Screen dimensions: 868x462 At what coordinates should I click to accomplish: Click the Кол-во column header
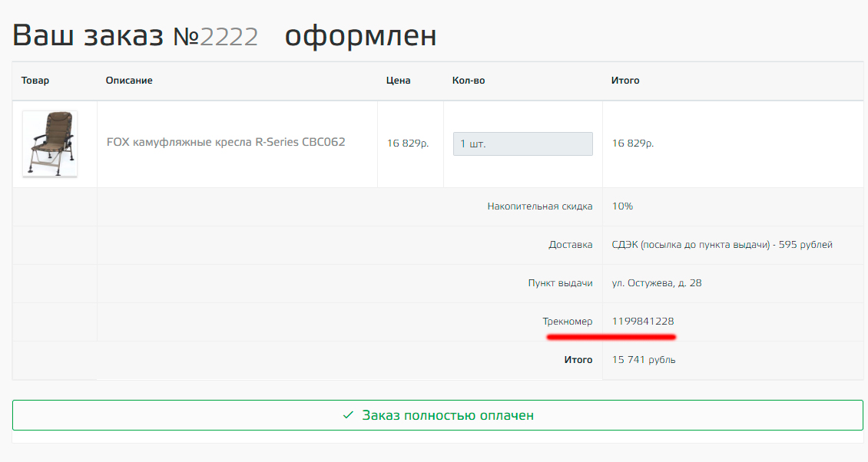(x=469, y=81)
